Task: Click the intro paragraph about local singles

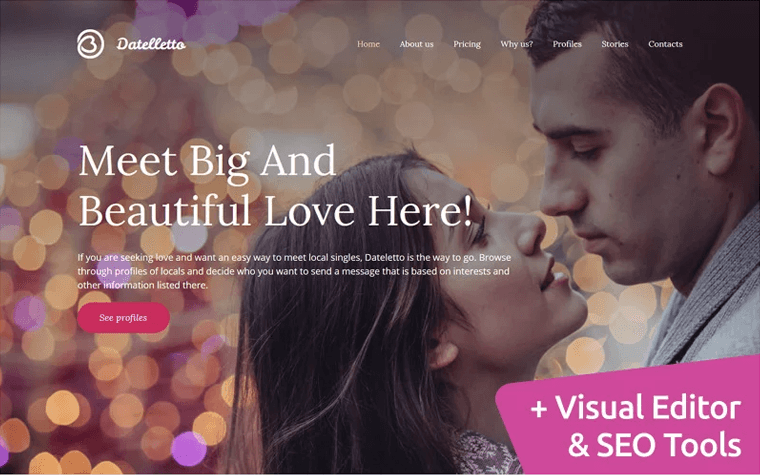Action: click(x=294, y=271)
